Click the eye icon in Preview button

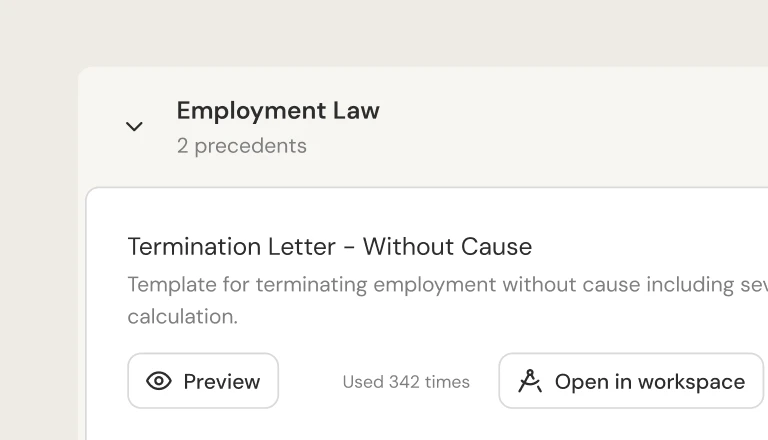point(159,381)
